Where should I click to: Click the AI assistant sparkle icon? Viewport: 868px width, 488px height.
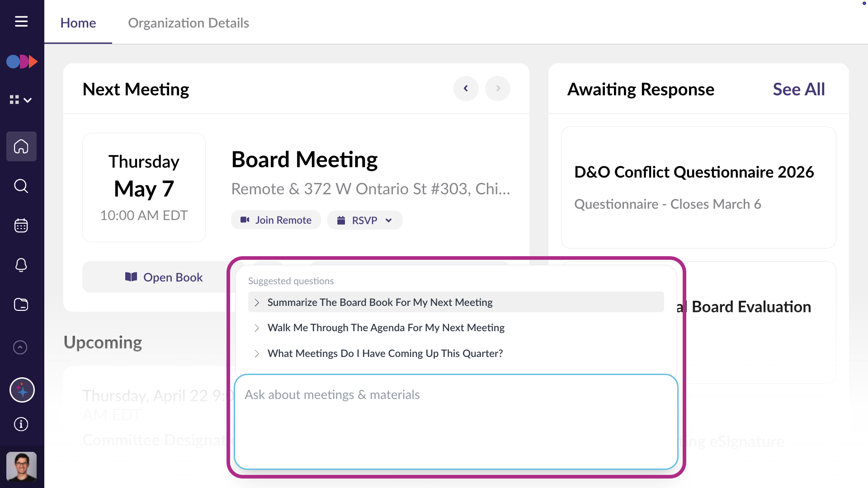pos(22,390)
